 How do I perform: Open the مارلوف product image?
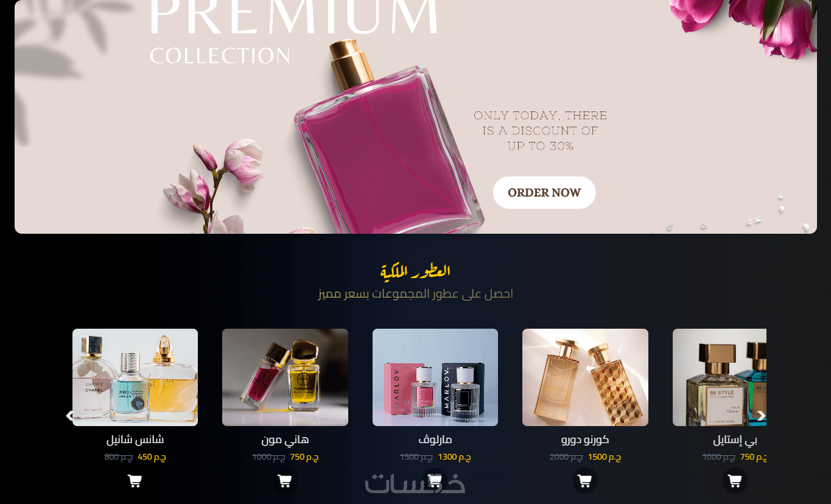(435, 377)
